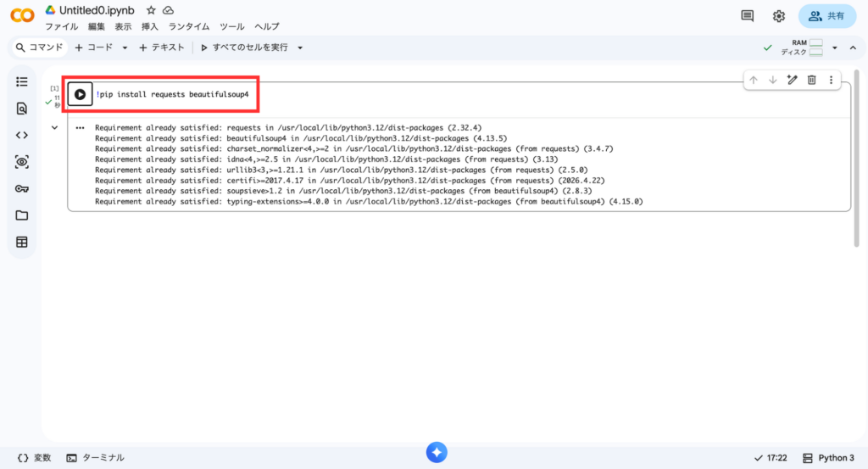The height and width of the screenshot is (469, 868).
Task: Open the 表示 menu
Action: (x=123, y=26)
